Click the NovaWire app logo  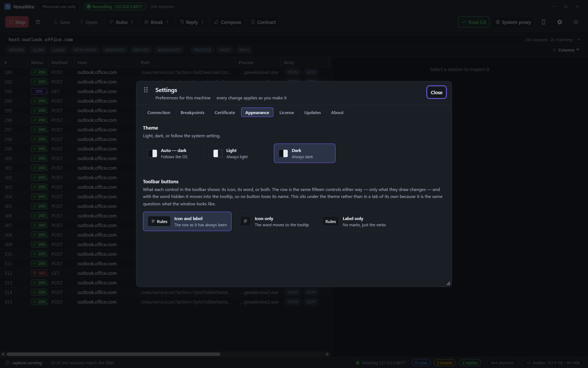(x=7, y=7)
